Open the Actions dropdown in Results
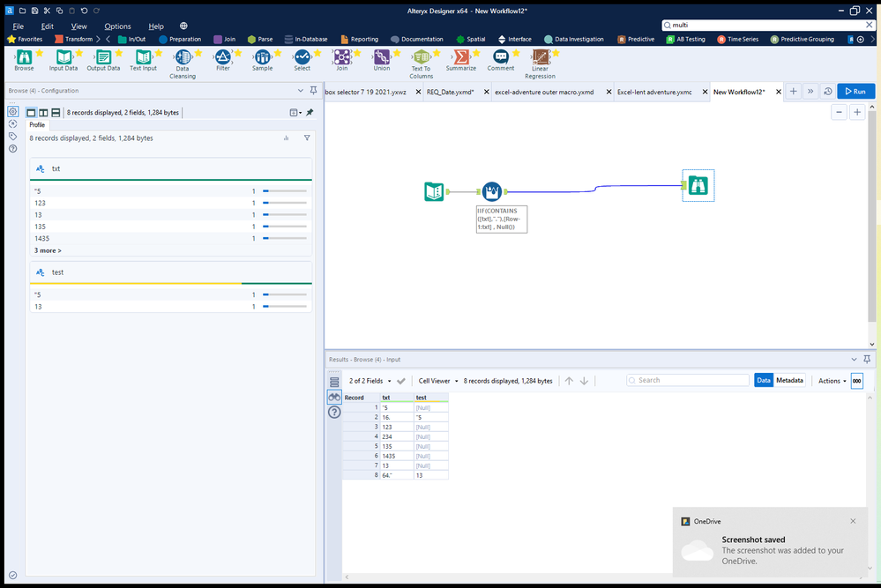Viewport: 881px width, 588px height. click(x=832, y=381)
